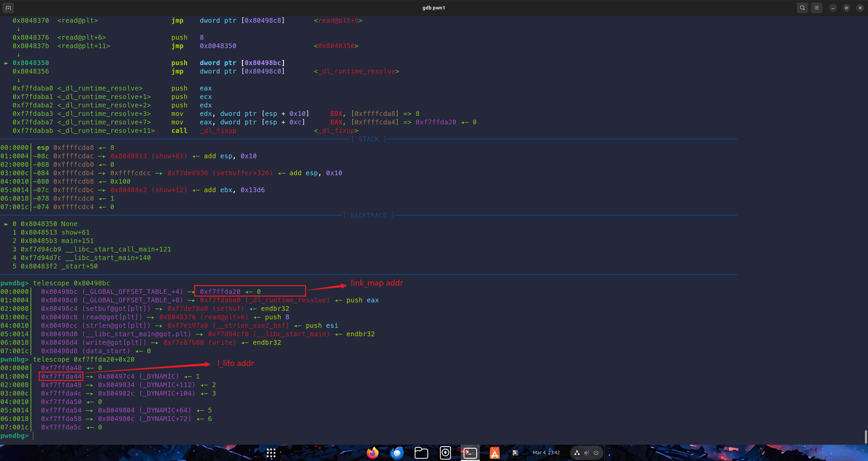This screenshot has height=461, width=868.
Task: Click '(write@got[plt])' entry
Action: click(x=114, y=343)
